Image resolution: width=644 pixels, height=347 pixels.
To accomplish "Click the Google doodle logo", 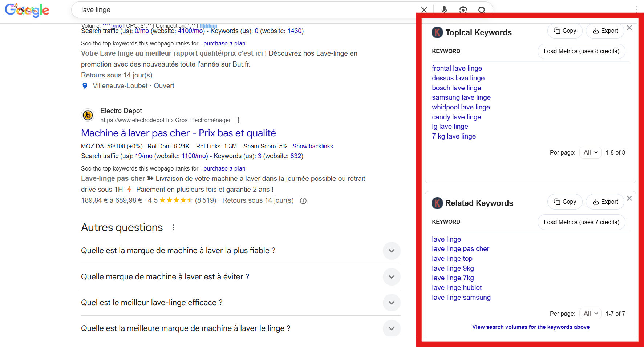I will [27, 10].
